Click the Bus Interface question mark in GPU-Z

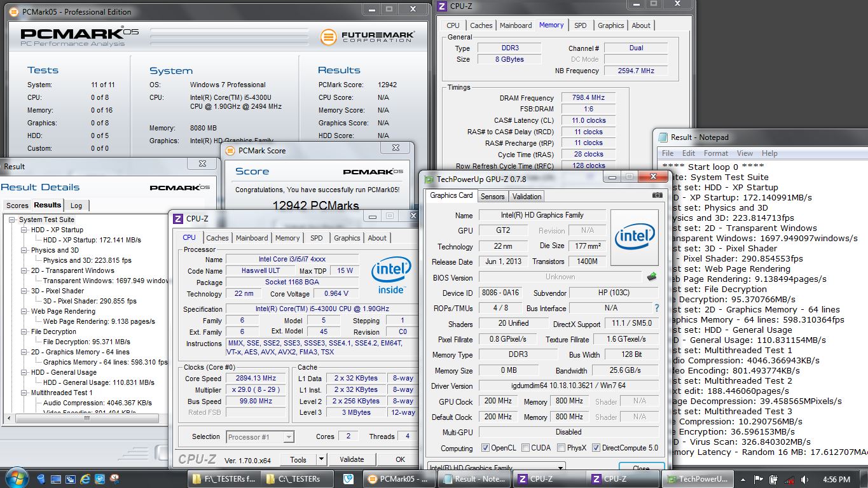tap(657, 308)
